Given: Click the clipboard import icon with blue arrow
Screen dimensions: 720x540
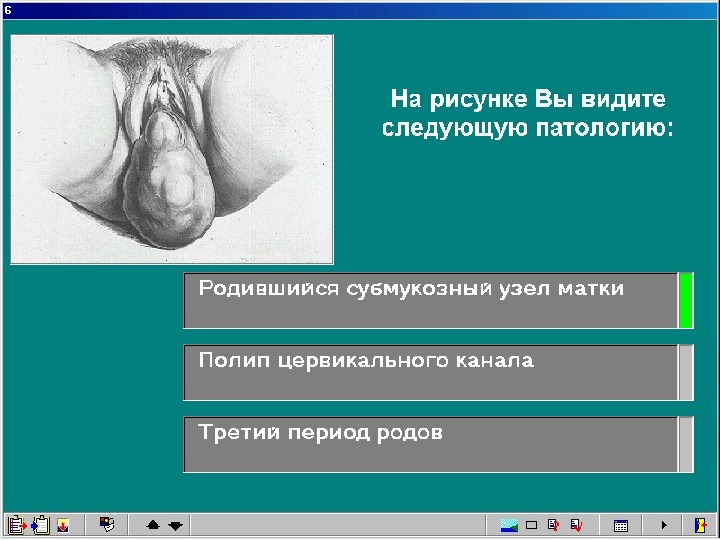Looking at the screenshot, I should click(x=40, y=525).
